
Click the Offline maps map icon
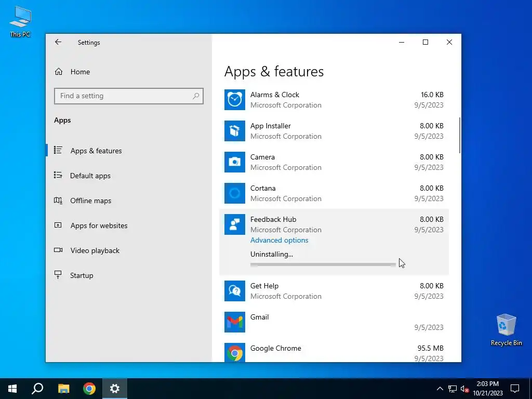pyautogui.click(x=58, y=200)
